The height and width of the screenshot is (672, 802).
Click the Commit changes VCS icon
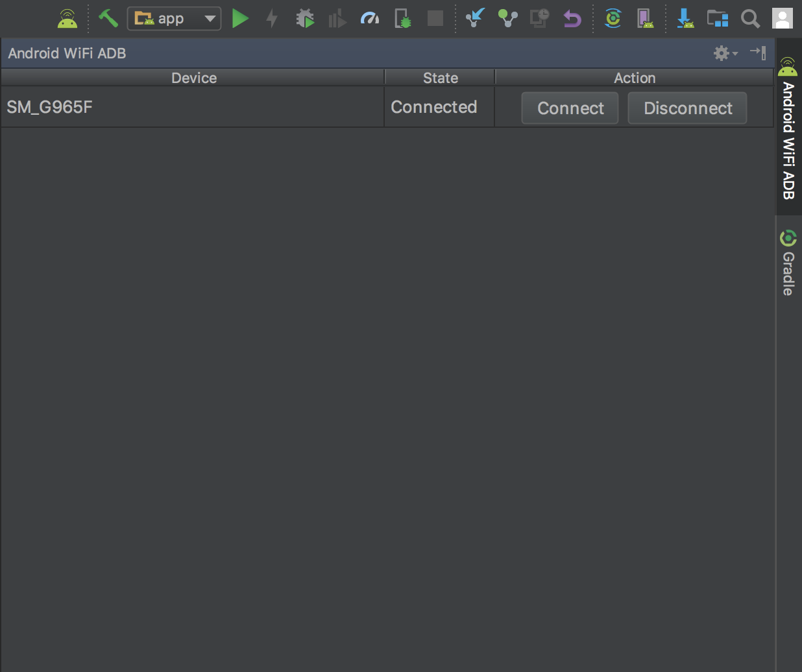(508, 18)
